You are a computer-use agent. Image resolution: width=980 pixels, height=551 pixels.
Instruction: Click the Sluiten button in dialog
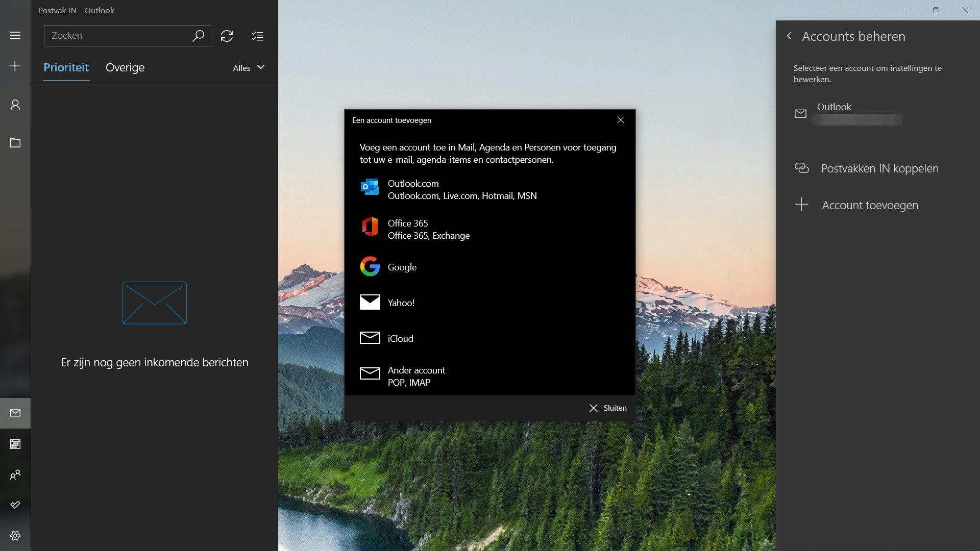point(608,408)
